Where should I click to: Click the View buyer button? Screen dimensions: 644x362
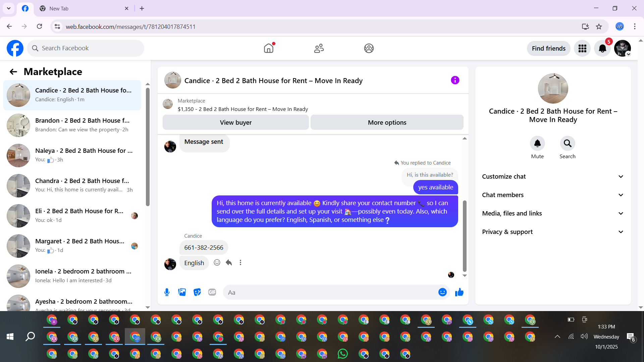[235, 123]
